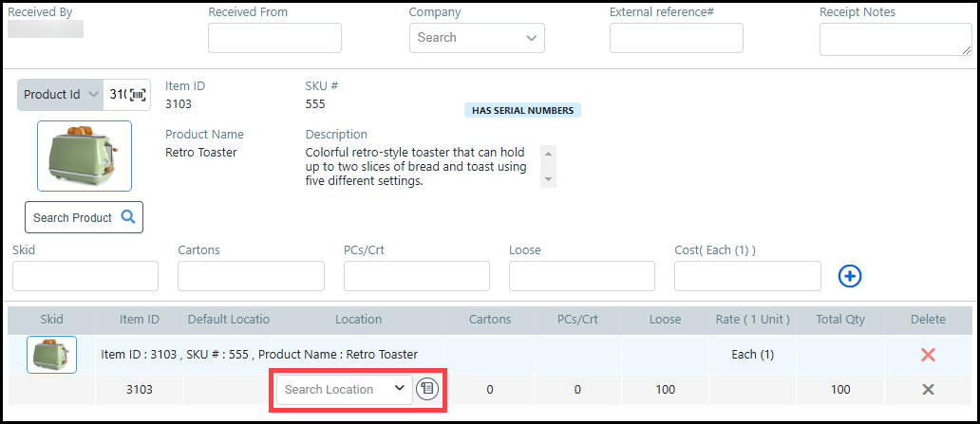Click the Location column header
Viewport: 980px width, 424px height.
click(x=358, y=320)
